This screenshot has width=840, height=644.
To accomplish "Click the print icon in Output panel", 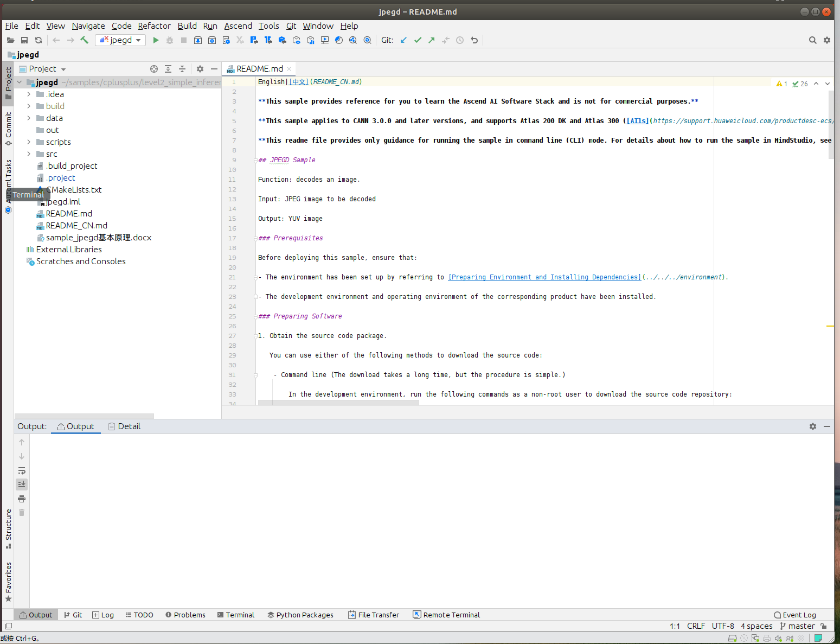I will pos(22,499).
